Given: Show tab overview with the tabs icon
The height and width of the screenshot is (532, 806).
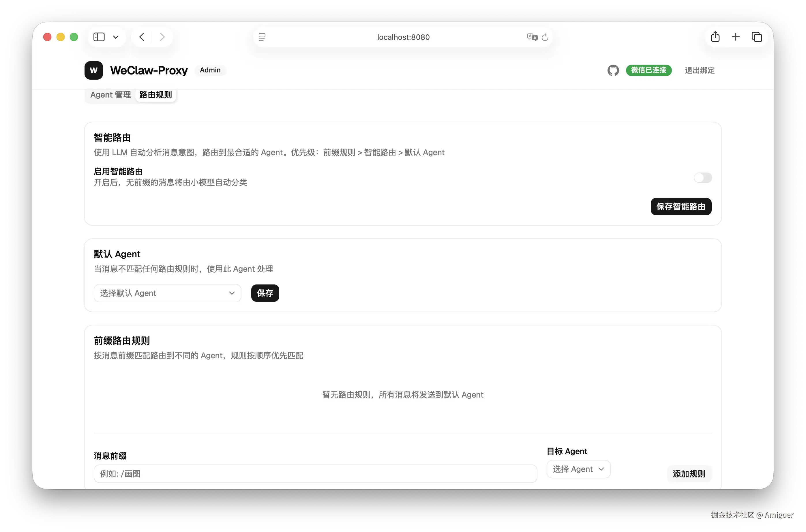Looking at the screenshot, I should (x=757, y=37).
